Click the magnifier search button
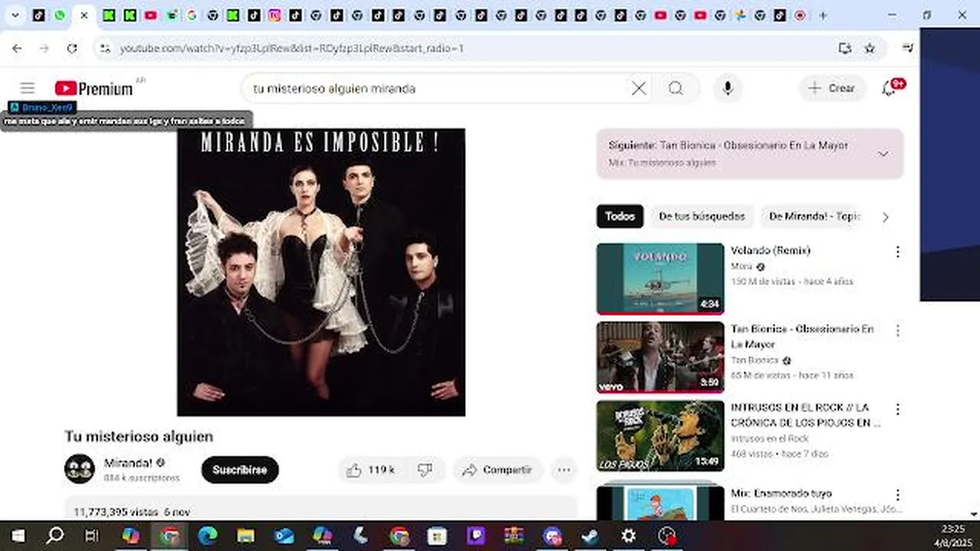The width and height of the screenshot is (980, 551). [675, 88]
